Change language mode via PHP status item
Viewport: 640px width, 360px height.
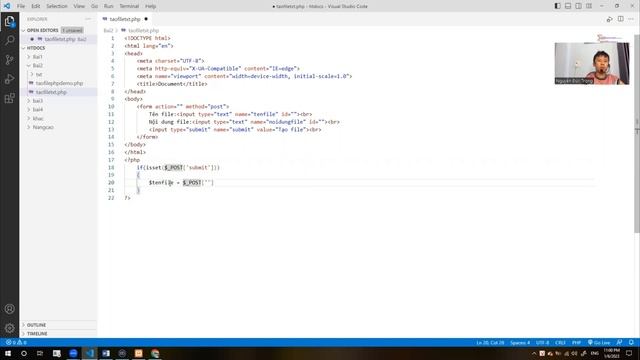point(576,342)
